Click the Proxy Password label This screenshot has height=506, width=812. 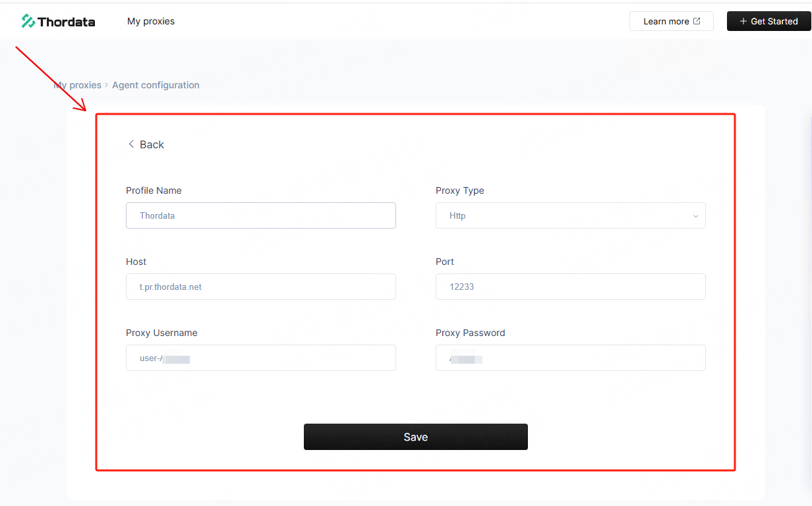point(471,333)
